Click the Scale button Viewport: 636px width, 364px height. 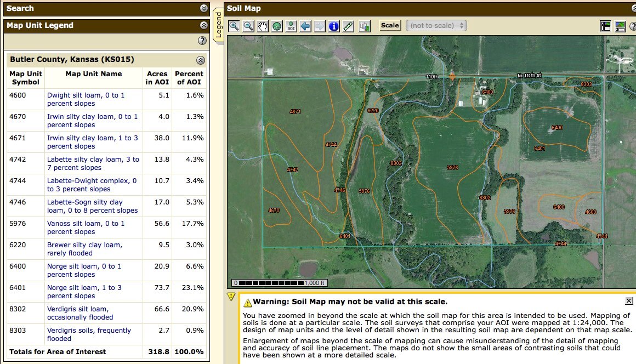pos(390,25)
